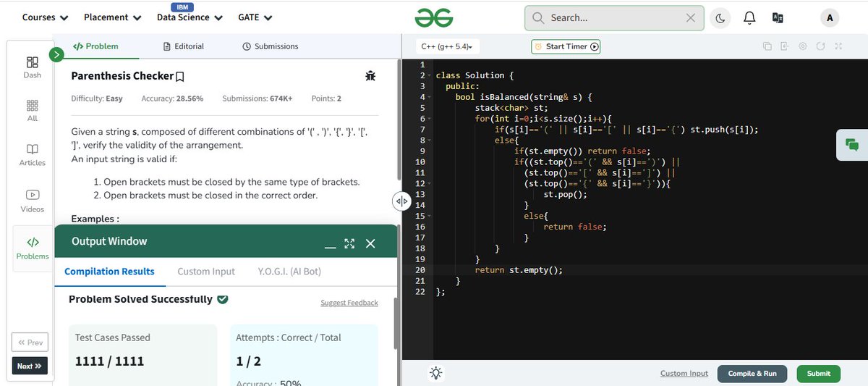Open the user profile avatar A
Viewport: 868px width, 386px height.
[x=830, y=18]
